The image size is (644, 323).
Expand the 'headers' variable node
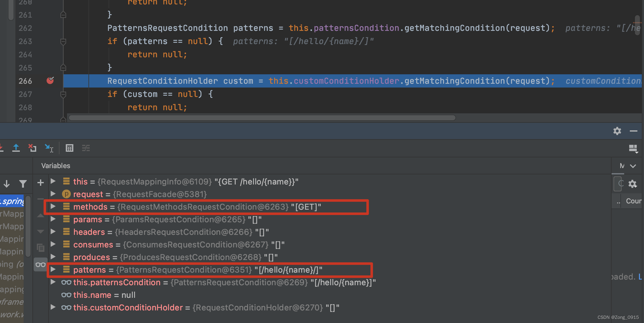tap(53, 231)
